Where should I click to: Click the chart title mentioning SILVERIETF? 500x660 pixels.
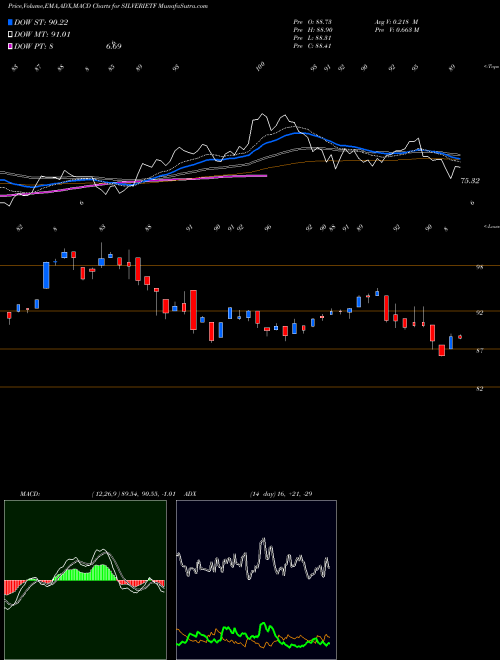[108, 6]
